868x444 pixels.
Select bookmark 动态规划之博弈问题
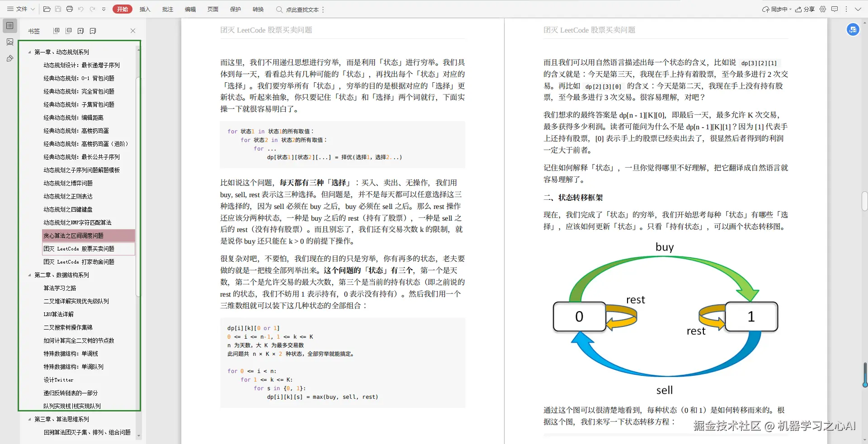pyautogui.click(x=68, y=184)
